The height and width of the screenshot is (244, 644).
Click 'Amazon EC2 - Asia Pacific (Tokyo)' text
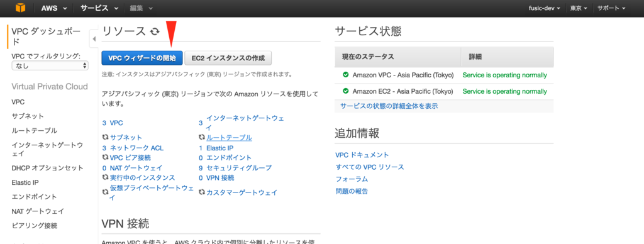tap(403, 91)
